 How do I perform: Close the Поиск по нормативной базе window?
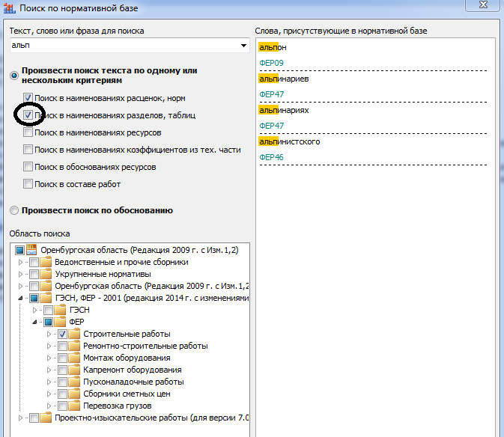(x=483, y=4)
